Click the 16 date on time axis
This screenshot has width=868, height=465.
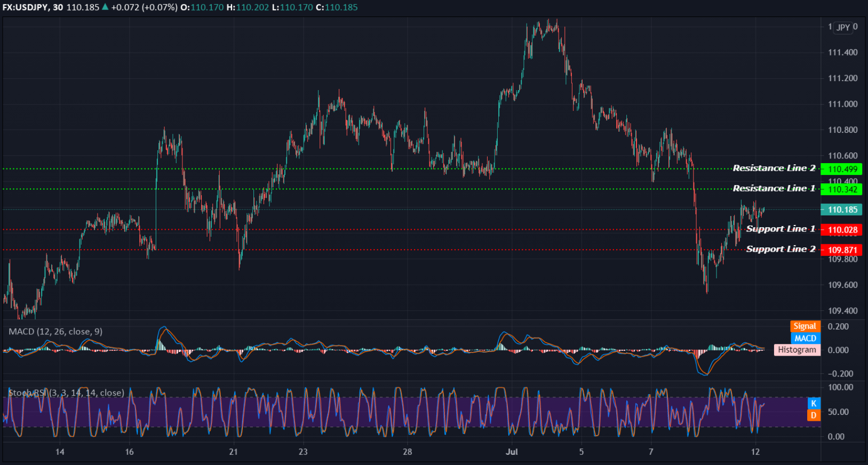click(129, 452)
